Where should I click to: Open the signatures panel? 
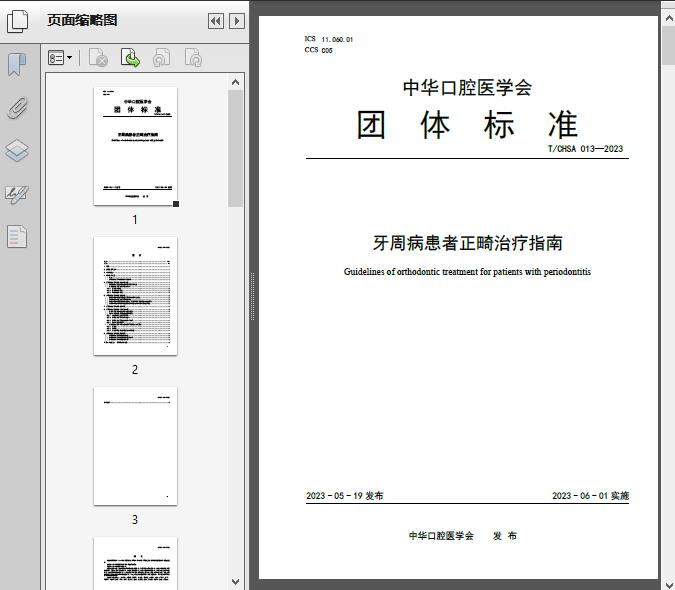17,195
